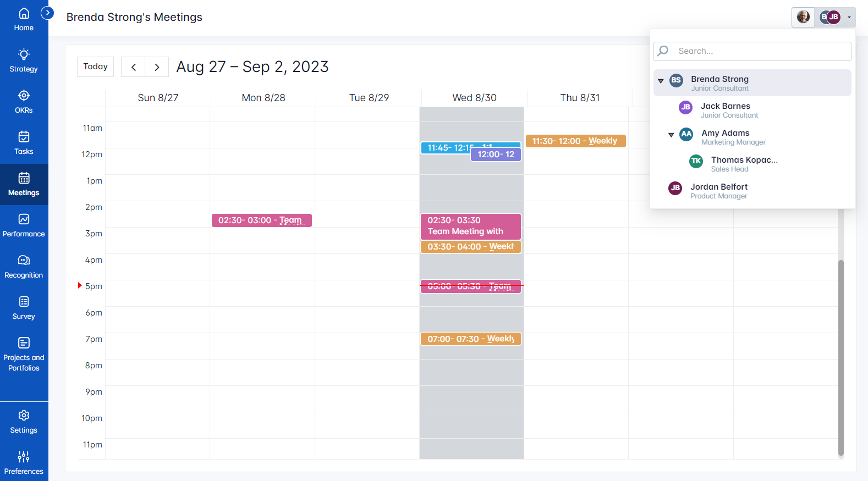Open OKRs target icon
Image resolution: width=868 pixels, height=481 pixels.
coord(24,96)
